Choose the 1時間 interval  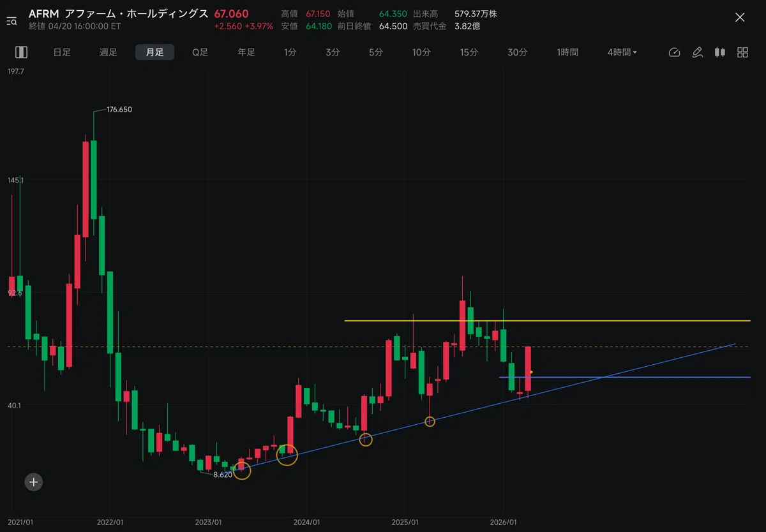tap(567, 52)
